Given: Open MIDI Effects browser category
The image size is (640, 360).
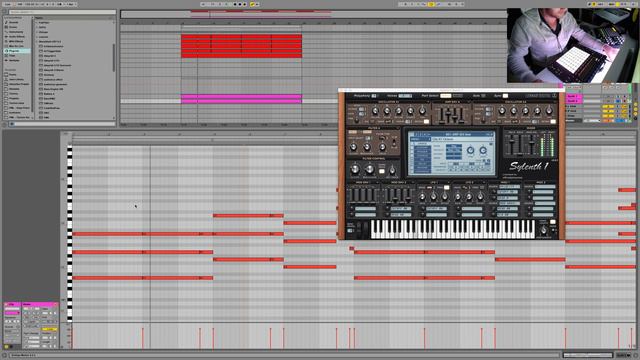Looking at the screenshot, I should 16,41.
